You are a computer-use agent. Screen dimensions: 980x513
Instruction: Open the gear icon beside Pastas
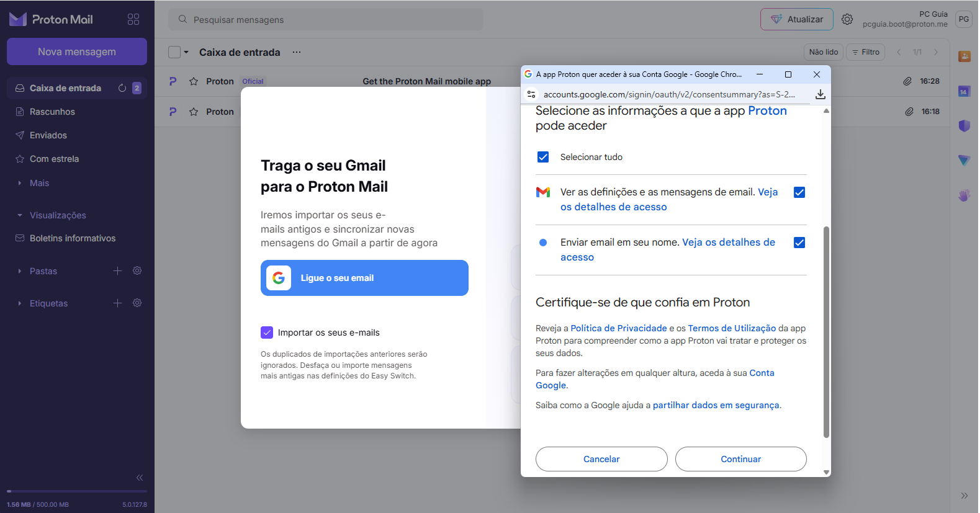click(137, 270)
